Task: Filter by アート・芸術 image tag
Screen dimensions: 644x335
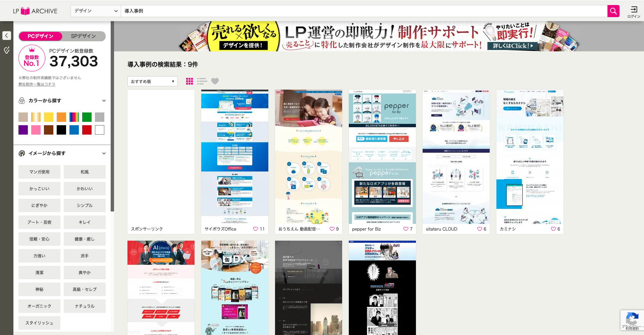Action: [x=39, y=222]
